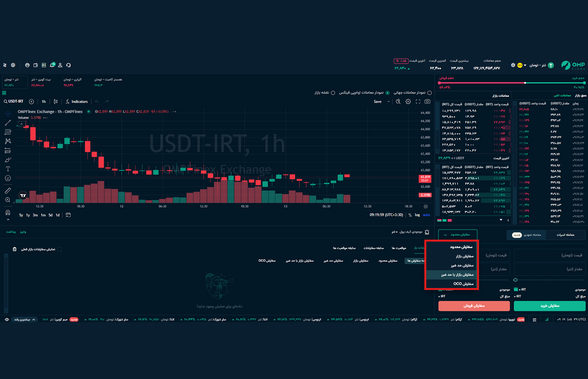Select the text drawing tool
The image size is (588, 379).
(x=8, y=169)
